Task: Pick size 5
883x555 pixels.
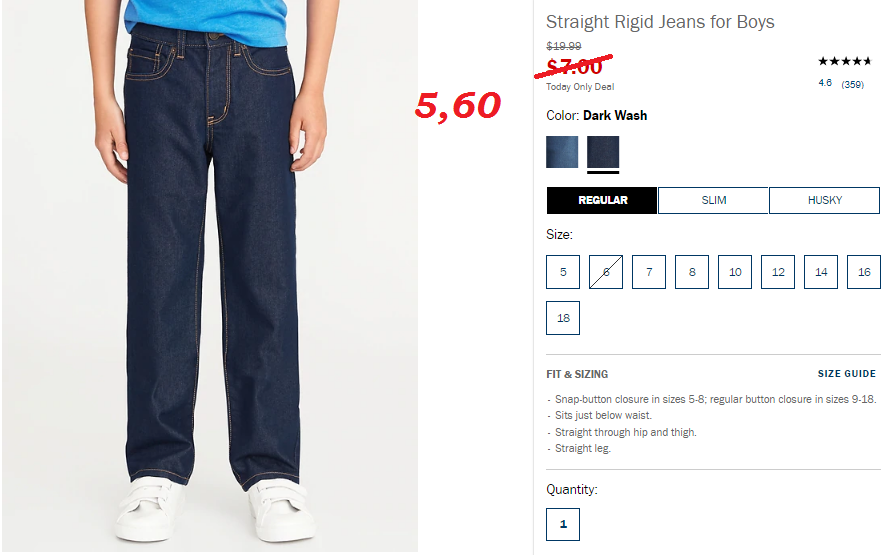Action: tap(563, 272)
